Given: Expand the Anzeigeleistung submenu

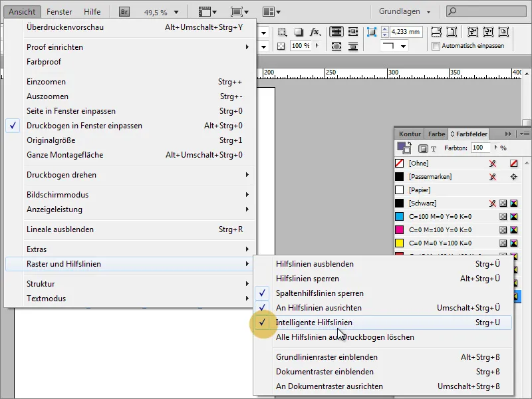Looking at the screenshot, I should tap(130, 209).
